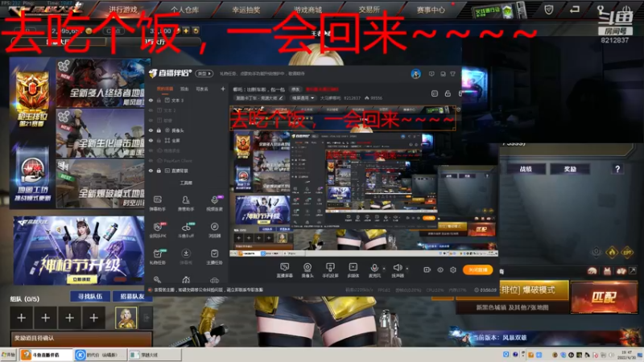Open 斗鱼直播伴侣 taskbar item
The height and width of the screenshot is (362, 644).
[x=47, y=355]
